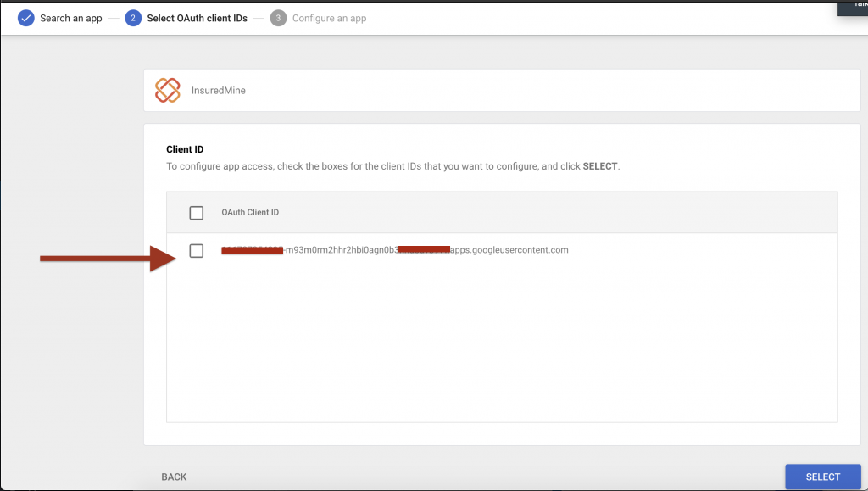Click the greyed step 3 numbered circle
This screenshot has width=868, height=491.
(x=278, y=18)
